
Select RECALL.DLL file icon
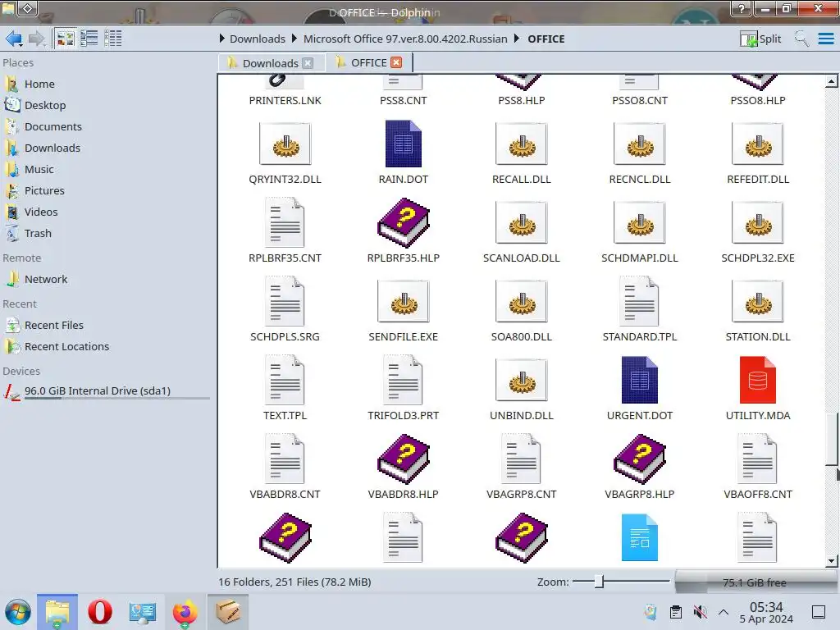coord(522,144)
